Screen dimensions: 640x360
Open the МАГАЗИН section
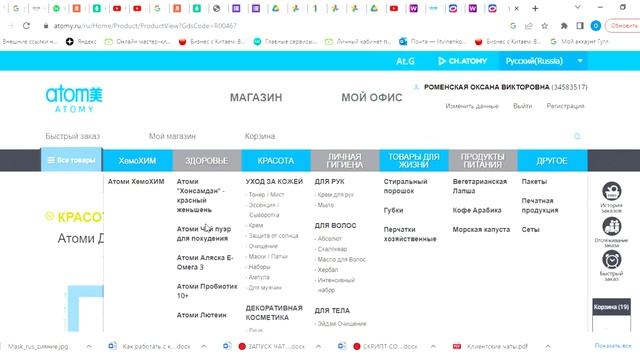tap(256, 98)
